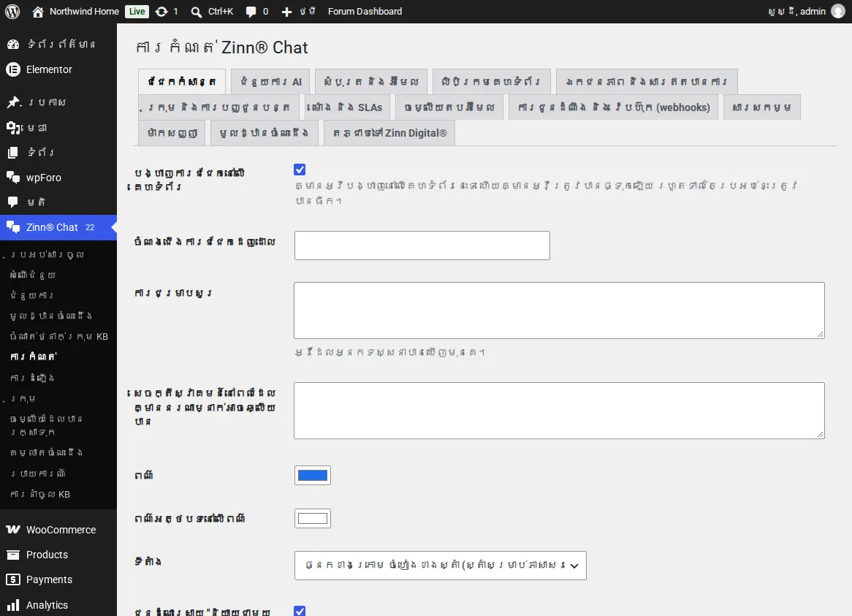
Task: Click the plus icon to add new
Action: pos(286,12)
